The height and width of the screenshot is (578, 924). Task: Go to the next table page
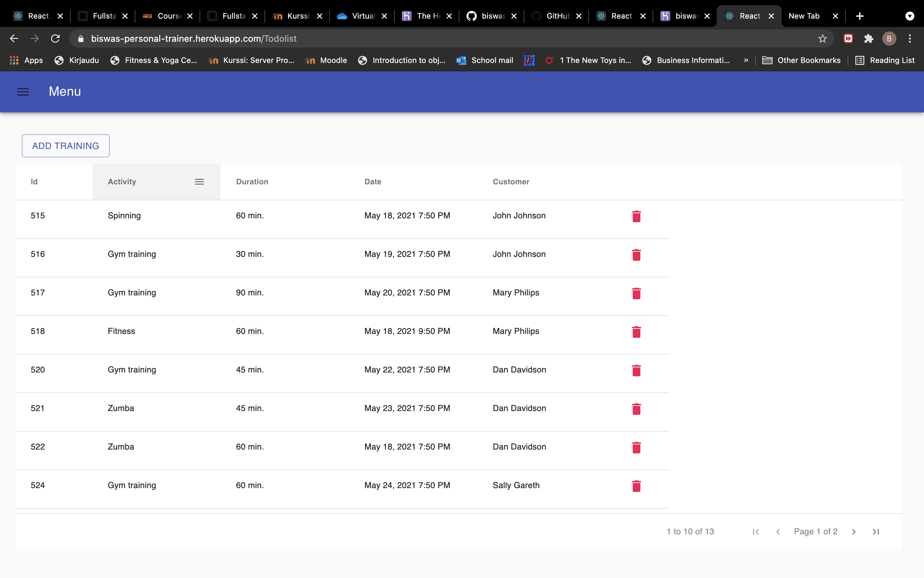[854, 532]
